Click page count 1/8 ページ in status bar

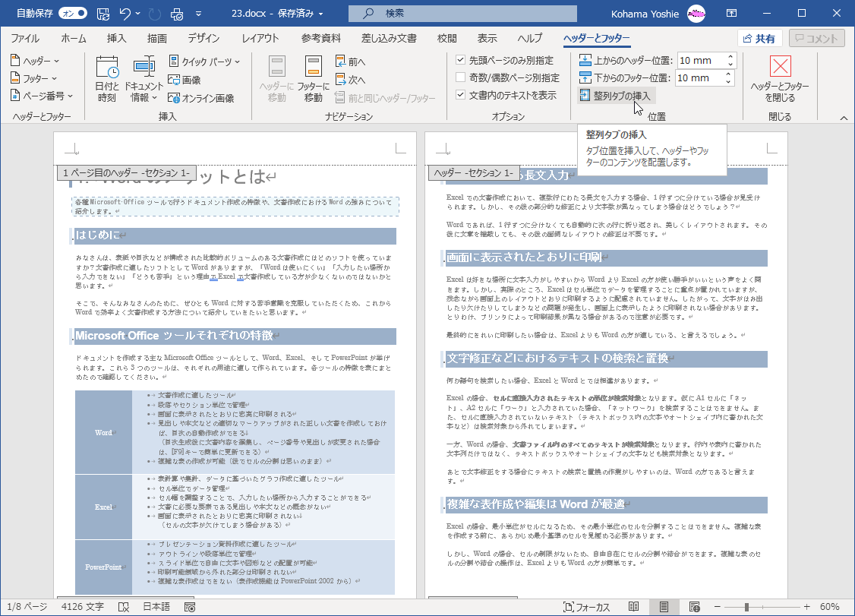coord(27,607)
